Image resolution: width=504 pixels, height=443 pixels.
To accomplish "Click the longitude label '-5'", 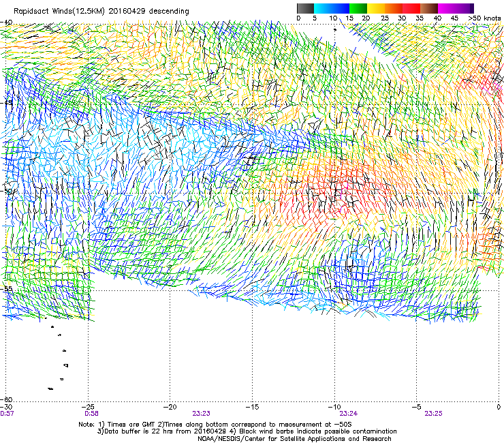I will click(x=416, y=407).
